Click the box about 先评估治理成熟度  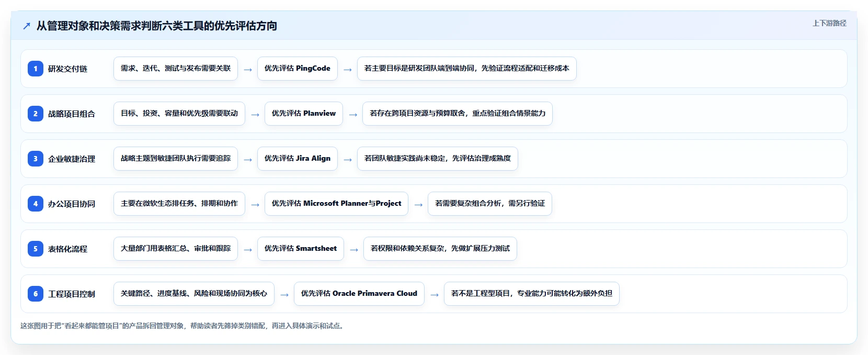coord(438,159)
